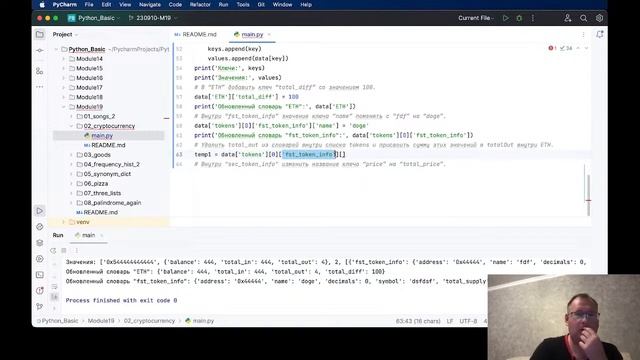Switch to README.md editor tab

click(195, 35)
